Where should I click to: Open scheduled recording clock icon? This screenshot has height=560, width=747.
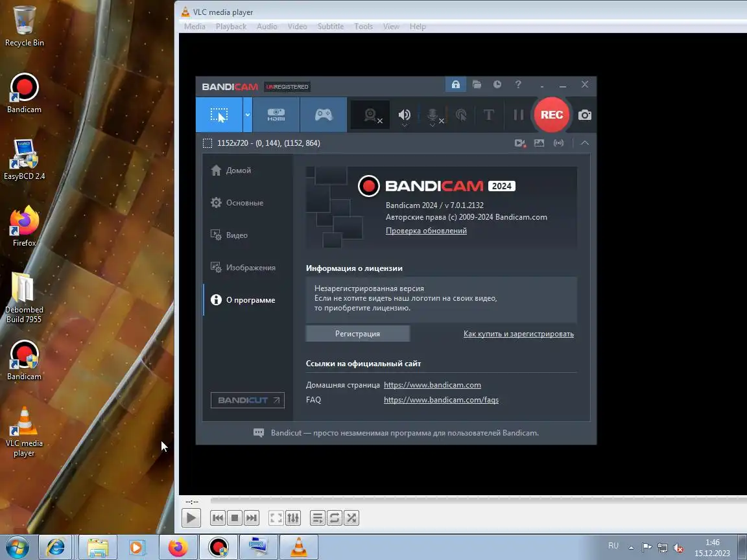pos(497,85)
